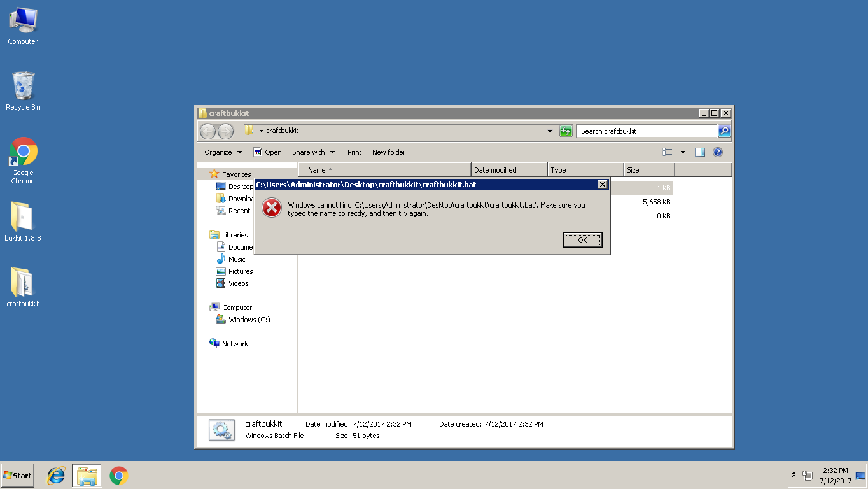
Task: Click the folder icon in the address bar
Action: [249, 131]
